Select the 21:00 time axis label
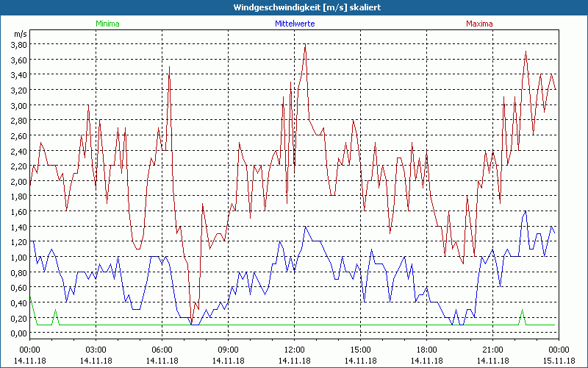The width and height of the screenshot is (588, 368). pos(492,349)
